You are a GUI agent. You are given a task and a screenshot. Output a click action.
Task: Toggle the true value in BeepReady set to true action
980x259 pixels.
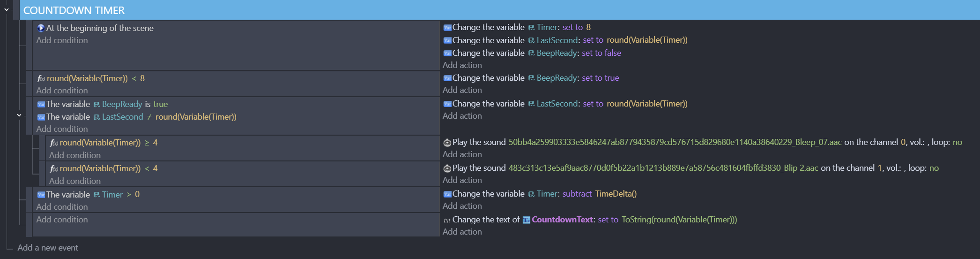611,78
